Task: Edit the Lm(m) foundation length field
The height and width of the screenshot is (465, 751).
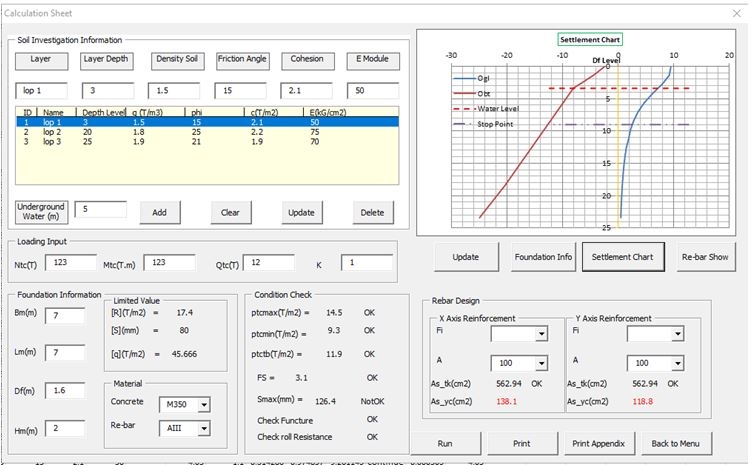Action: 65,352
